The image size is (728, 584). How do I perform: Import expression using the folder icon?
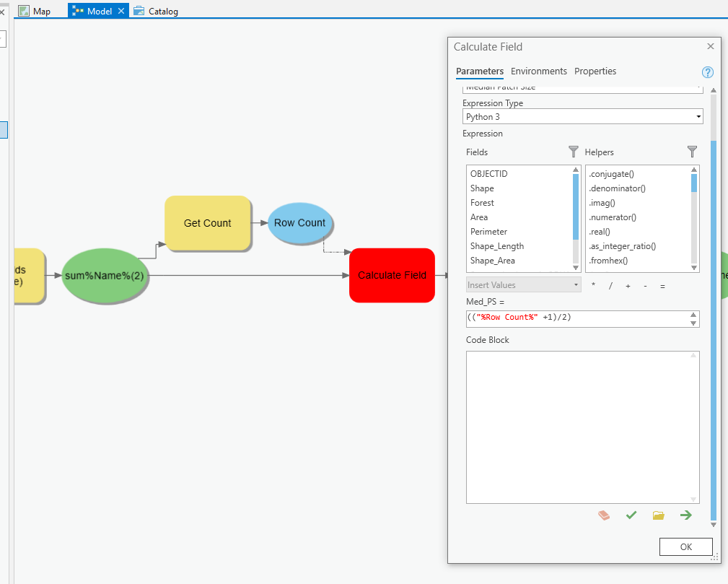point(658,515)
